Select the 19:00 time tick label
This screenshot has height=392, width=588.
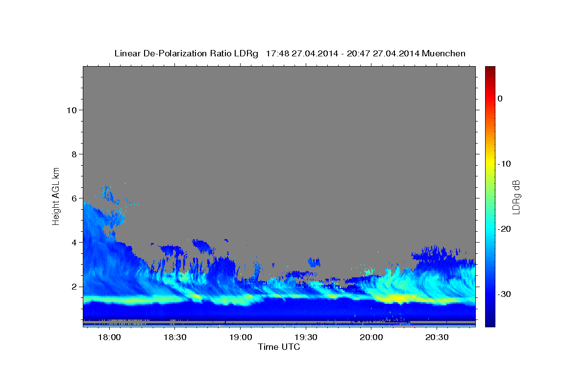pos(240,338)
